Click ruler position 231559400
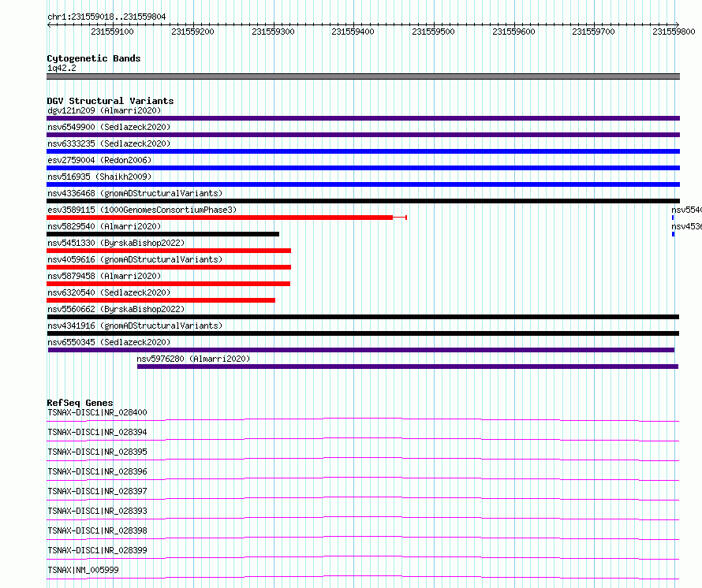This screenshot has width=702, height=588. pos(353,32)
